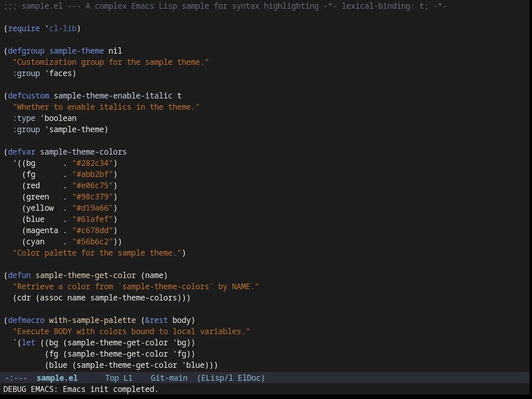Click 'sample-theme-colors' after defvar
The image size is (532, 399).
coord(83,152)
